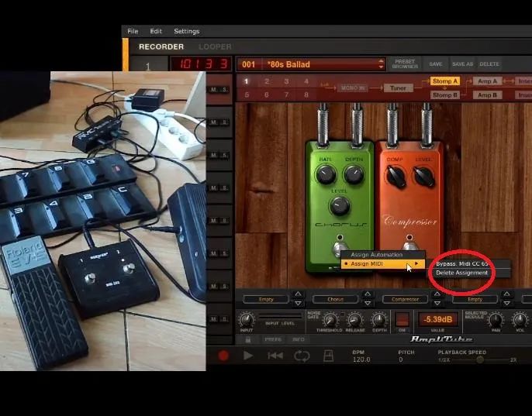The height and width of the screenshot is (416, 532).
Task: Click the Chorus LEVEL knob
Action: click(340, 206)
